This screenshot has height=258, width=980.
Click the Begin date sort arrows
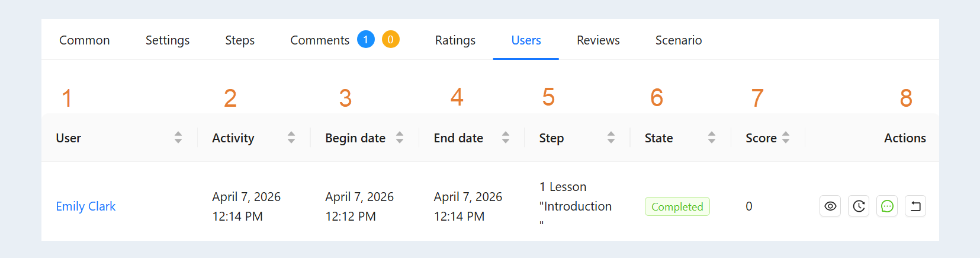tap(400, 138)
